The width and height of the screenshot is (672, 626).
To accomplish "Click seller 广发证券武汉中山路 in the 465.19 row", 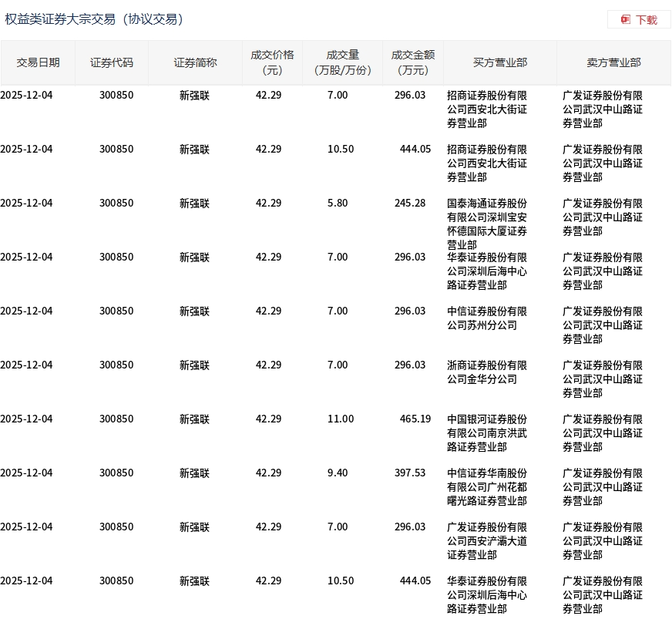I will pyautogui.click(x=602, y=433).
